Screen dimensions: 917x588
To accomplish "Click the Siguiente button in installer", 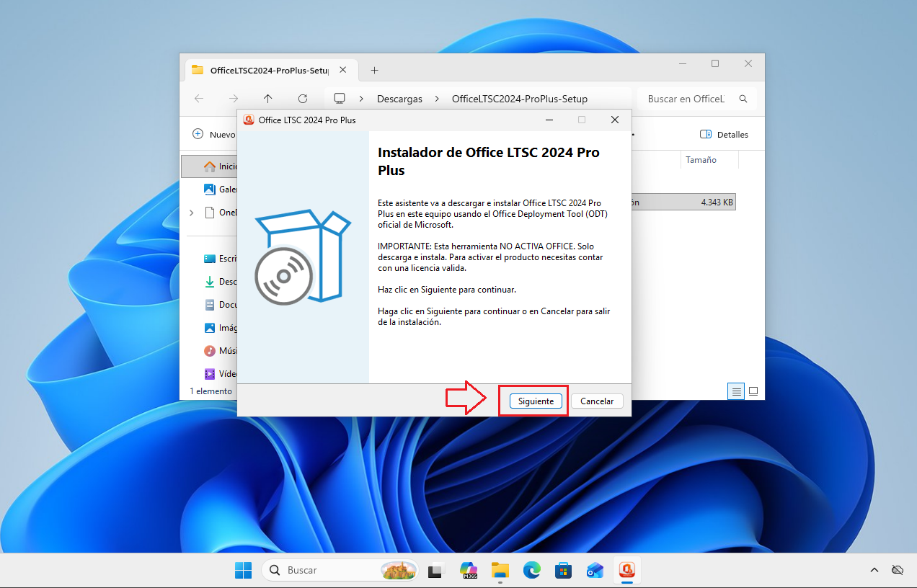I will coord(536,401).
